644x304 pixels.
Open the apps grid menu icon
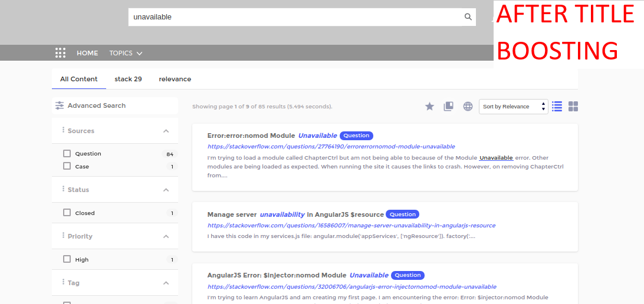[60, 53]
